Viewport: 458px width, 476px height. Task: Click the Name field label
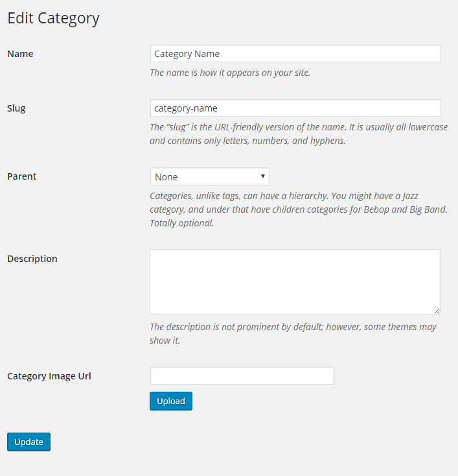[20, 54]
